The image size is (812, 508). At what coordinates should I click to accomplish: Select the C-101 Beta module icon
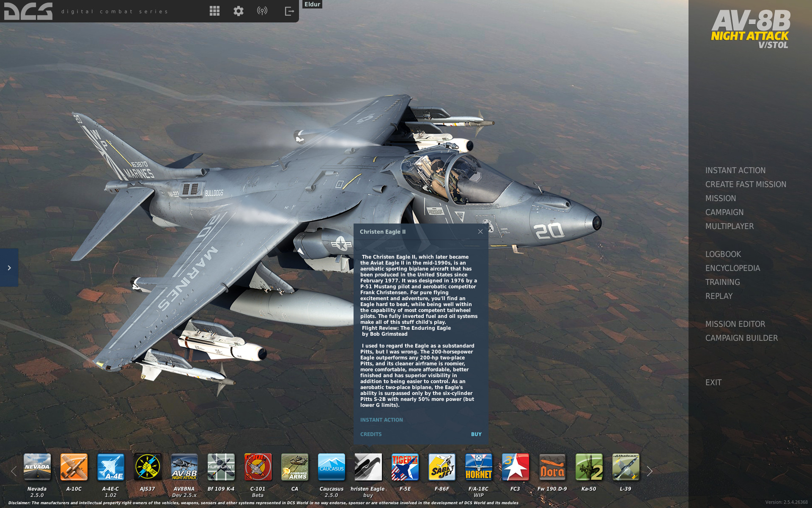[x=258, y=467]
